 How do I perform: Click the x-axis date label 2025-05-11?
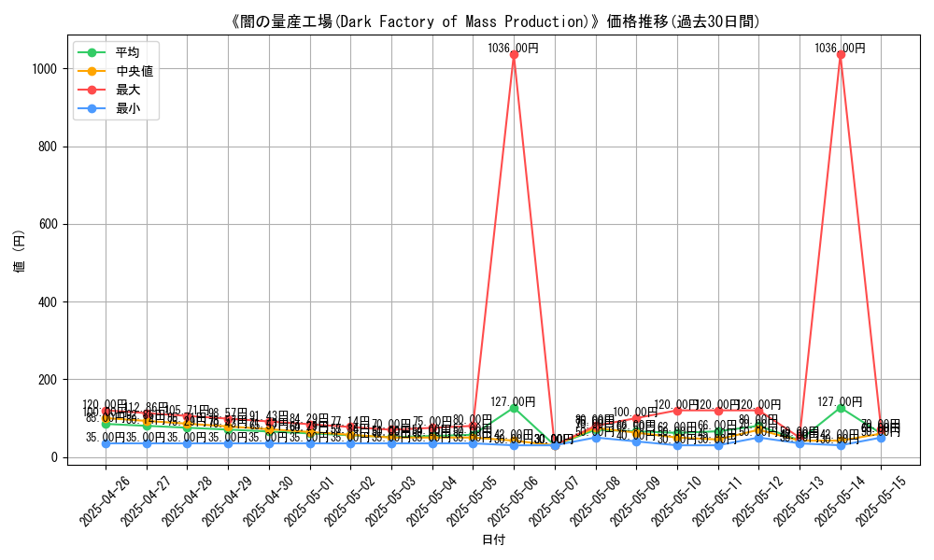click(716, 500)
